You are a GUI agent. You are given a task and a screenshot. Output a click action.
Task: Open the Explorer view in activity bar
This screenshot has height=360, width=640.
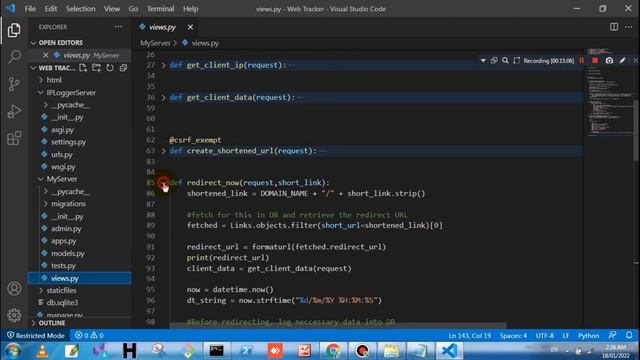(14, 30)
